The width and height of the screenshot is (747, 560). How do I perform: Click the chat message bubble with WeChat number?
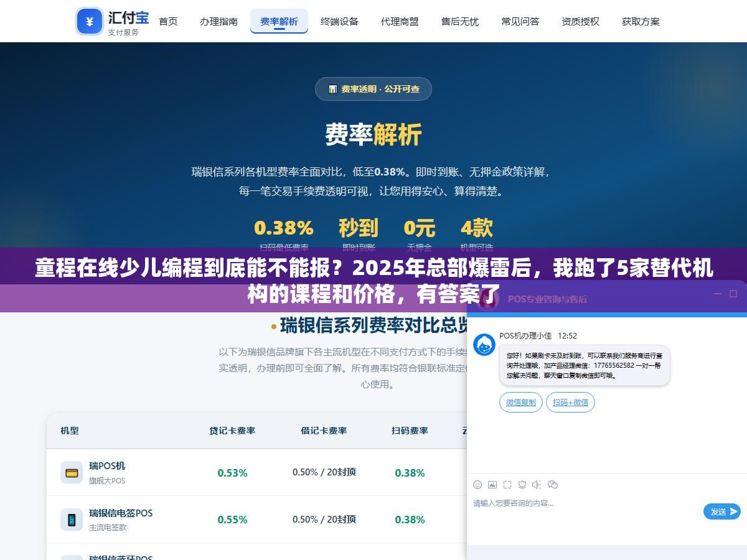(585, 365)
